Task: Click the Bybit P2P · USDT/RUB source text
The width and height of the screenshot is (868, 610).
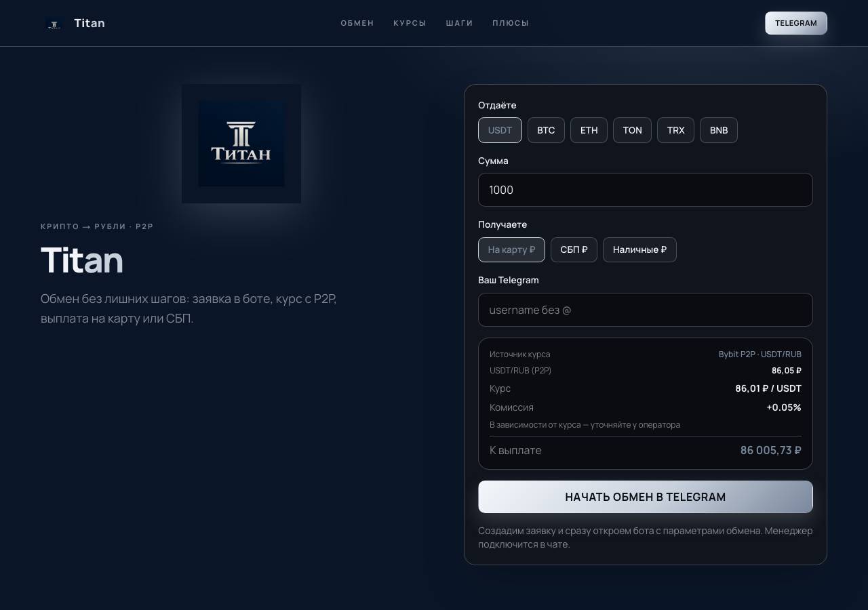Action: coord(760,354)
